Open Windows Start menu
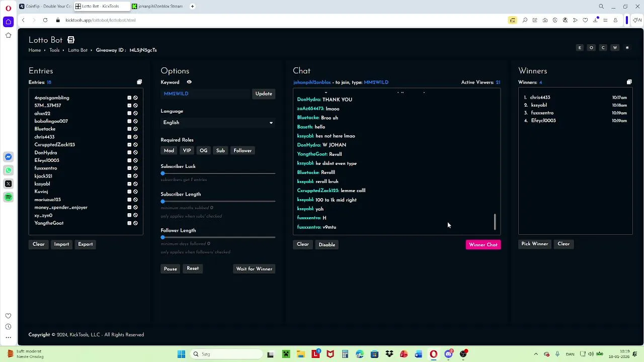The height and width of the screenshot is (362, 644). point(181,354)
